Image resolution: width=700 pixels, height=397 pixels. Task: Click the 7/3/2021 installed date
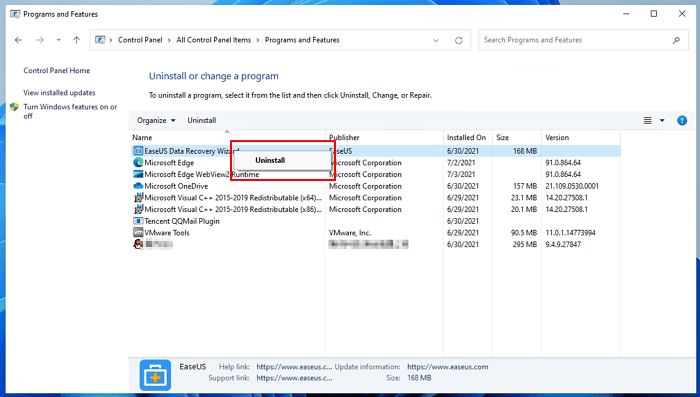pyautogui.click(x=461, y=175)
